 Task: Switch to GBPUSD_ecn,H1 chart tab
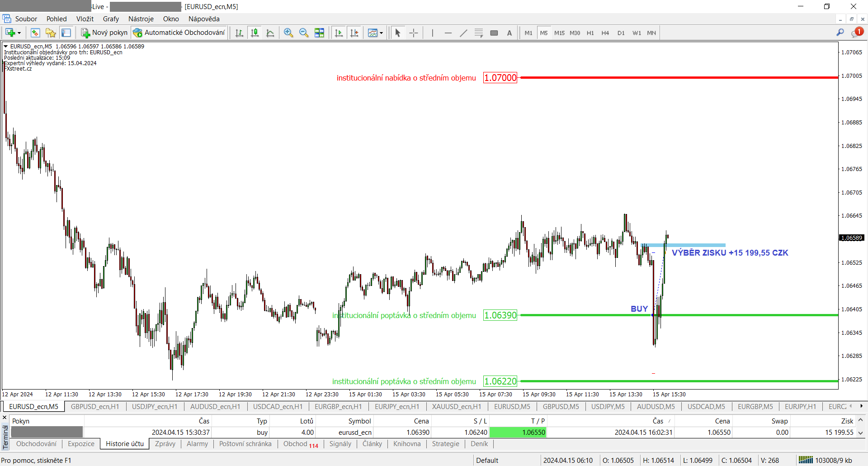pyautogui.click(x=95, y=406)
